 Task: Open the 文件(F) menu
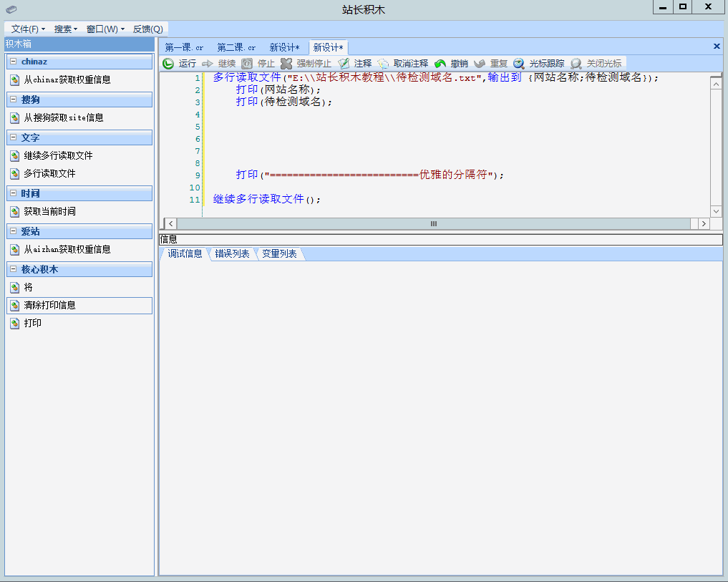tap(28, 29)
